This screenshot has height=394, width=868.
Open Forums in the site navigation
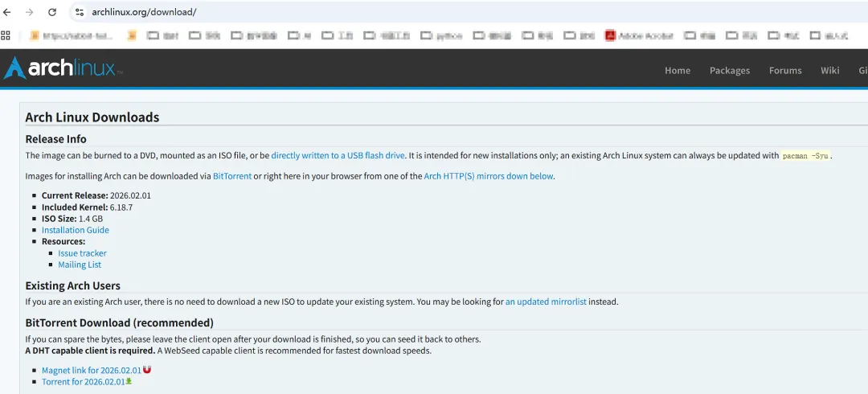(x=785, y=71)
